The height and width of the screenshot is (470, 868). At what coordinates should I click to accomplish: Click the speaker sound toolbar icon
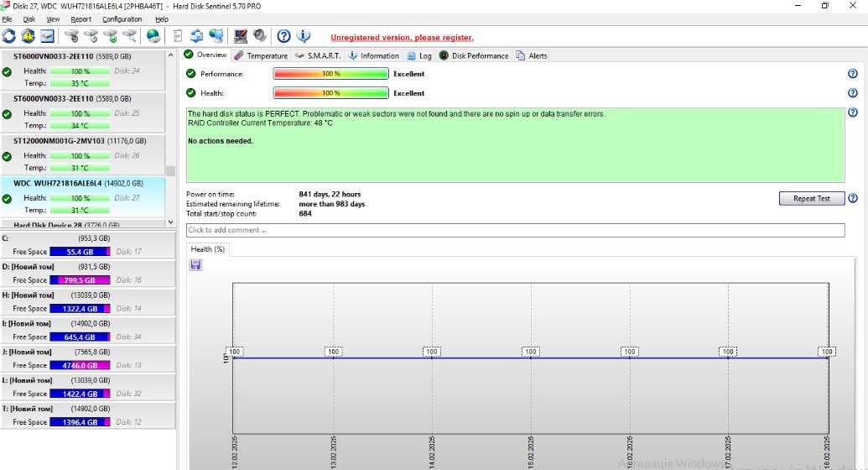point(260,37)
